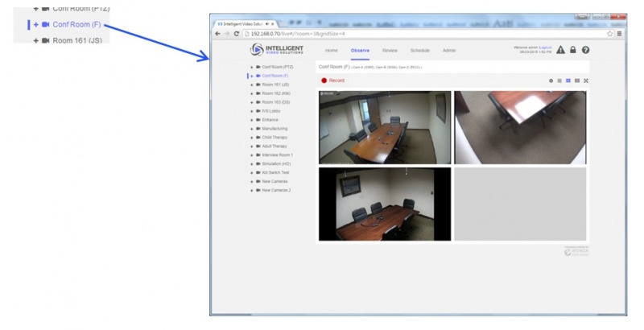Click browser back arrow

pyautogui.click(x=217, y=34)
